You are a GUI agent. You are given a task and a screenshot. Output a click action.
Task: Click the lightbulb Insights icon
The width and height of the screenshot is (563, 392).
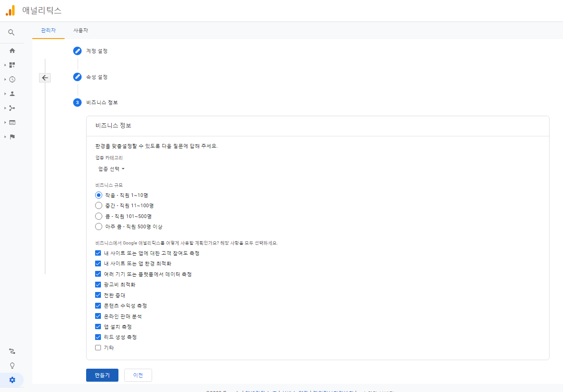click(x=12, y=365)
